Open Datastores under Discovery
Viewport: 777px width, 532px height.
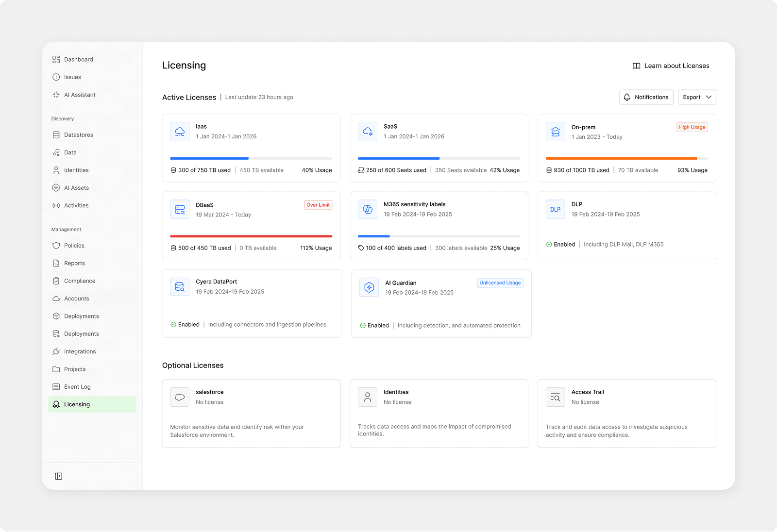tap(79, 134)
